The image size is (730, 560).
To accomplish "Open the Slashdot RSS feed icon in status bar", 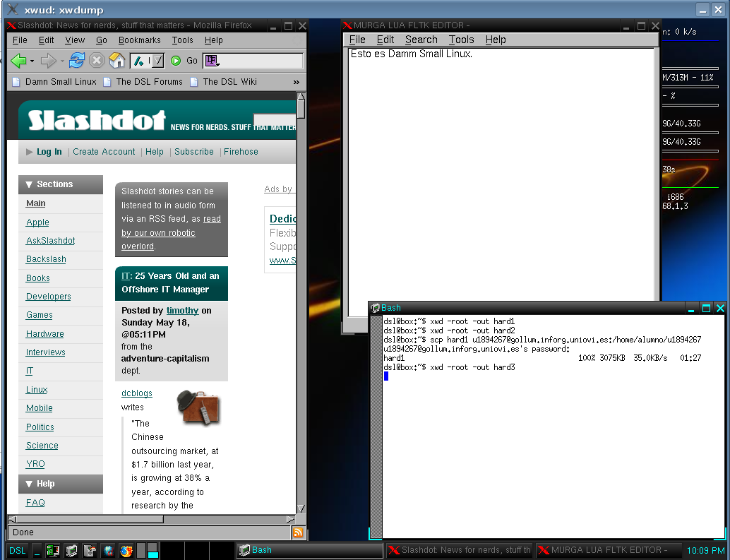I will click(298, 532).
